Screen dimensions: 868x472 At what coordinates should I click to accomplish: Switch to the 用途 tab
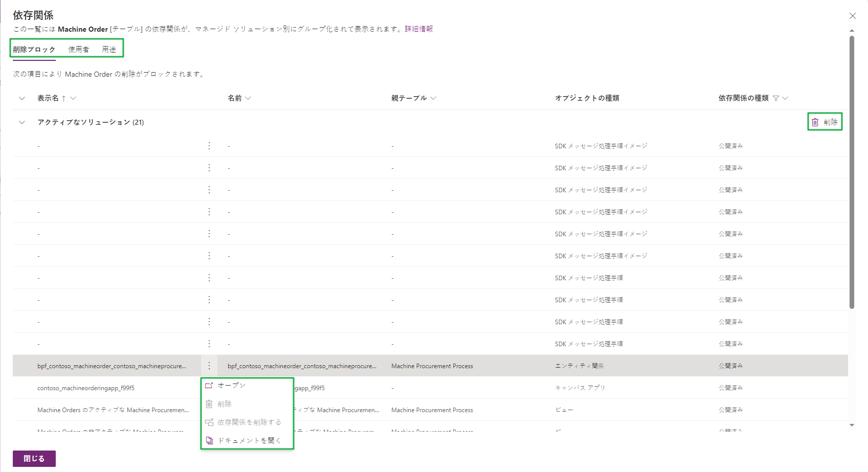pos(108,49)
